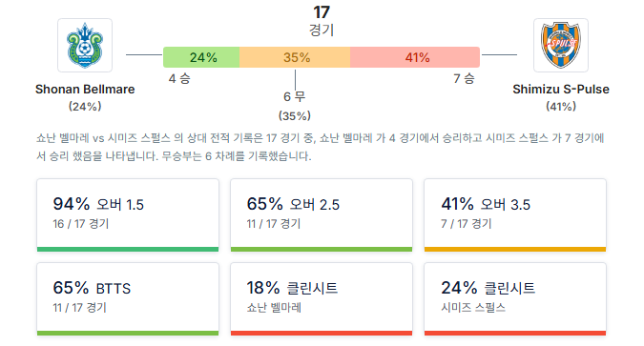Open the Shimizu S-Pulse team name link
Image resolution: width=644 pixels, height=346 pixels.
[x=561, y=89]
